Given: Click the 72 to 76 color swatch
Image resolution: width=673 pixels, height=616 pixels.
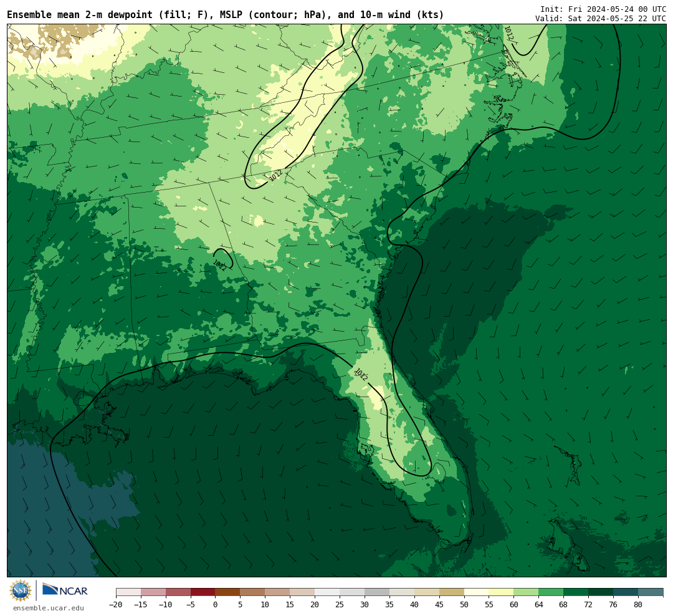Looking at the screenshot, I should (x=601, y=592).
